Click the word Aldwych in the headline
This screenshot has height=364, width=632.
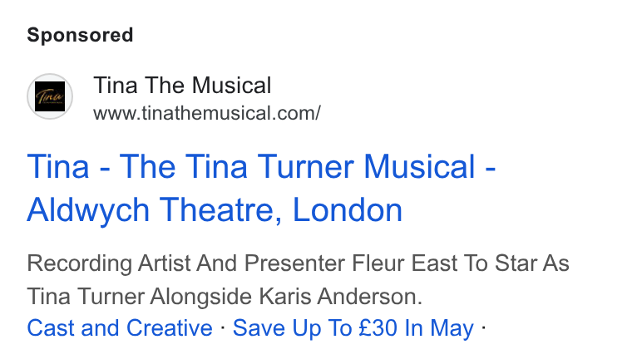(x=88, y=209)
